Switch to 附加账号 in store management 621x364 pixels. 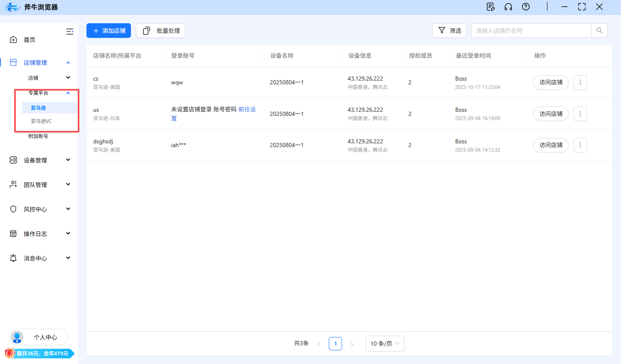click(37, 136)
